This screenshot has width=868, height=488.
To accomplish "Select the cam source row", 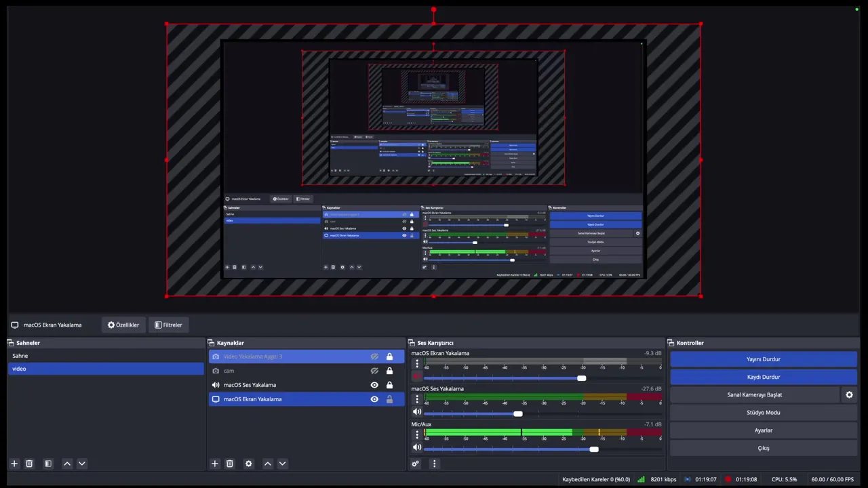I will click(x=307, y=371).
